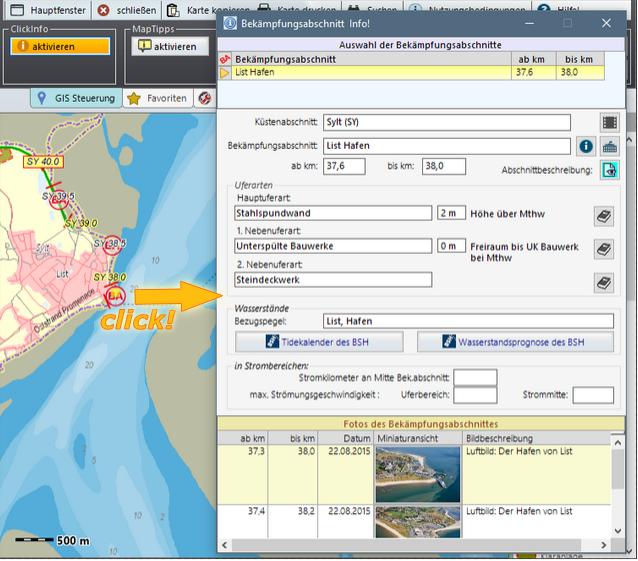638x561 pixels.
Task: Click horizontal scrollbar right arrow in photo table
Action: click(604, 545)
